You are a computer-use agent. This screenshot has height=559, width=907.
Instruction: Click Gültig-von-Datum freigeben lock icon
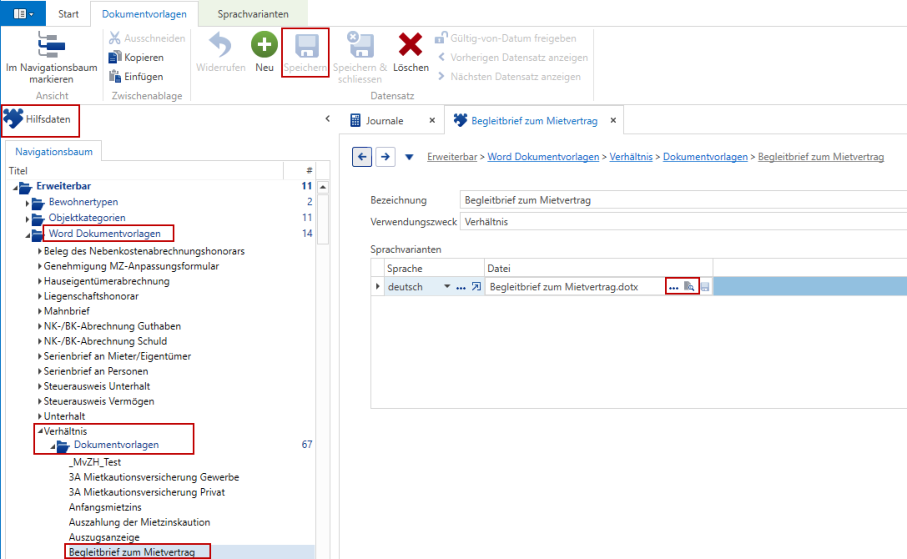[x=441, y=38]
